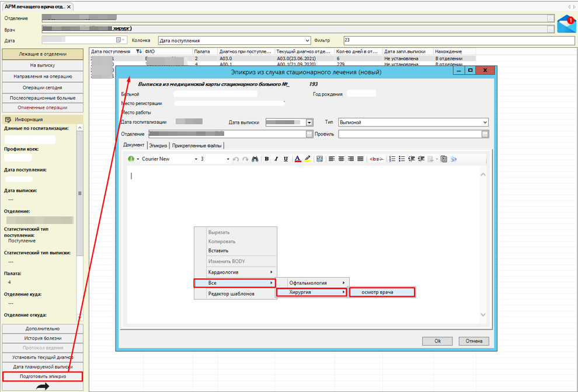The height and width of the screenshot is (392, 578).
Task: Justify the text alignment
Action: pyautogui.click(x=360, y=159)
